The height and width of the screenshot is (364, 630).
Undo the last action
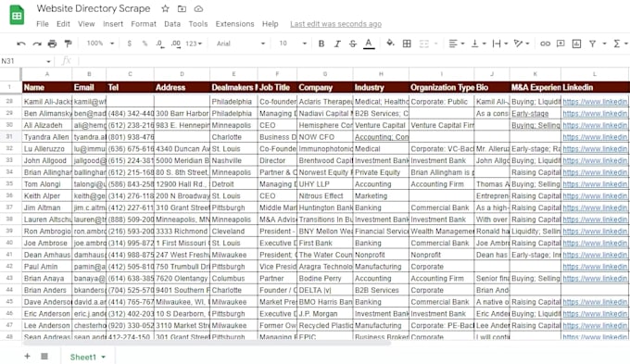[x=21, y=44]
